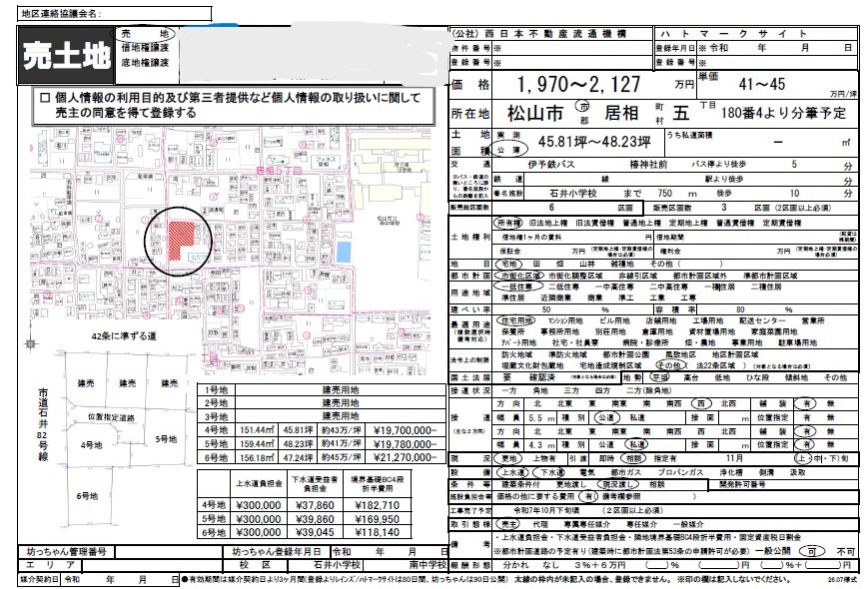The height and width of the screenshot is (589, 868).
Task: Click the price ¥19,780,000 for 5号地
Action: pyautogui.click(x=405, y=444)
